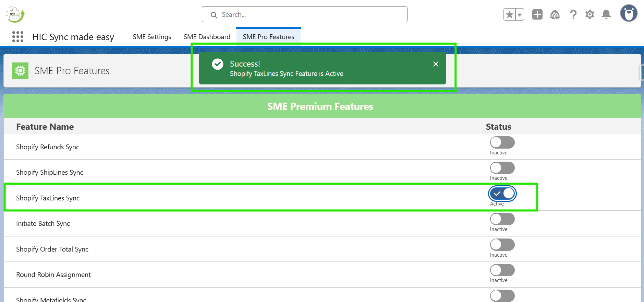The height and width of the screenshot is (302, 644).
Task: Enable the Shopify Refunds Sync toggle
Action: pos(502,142)
